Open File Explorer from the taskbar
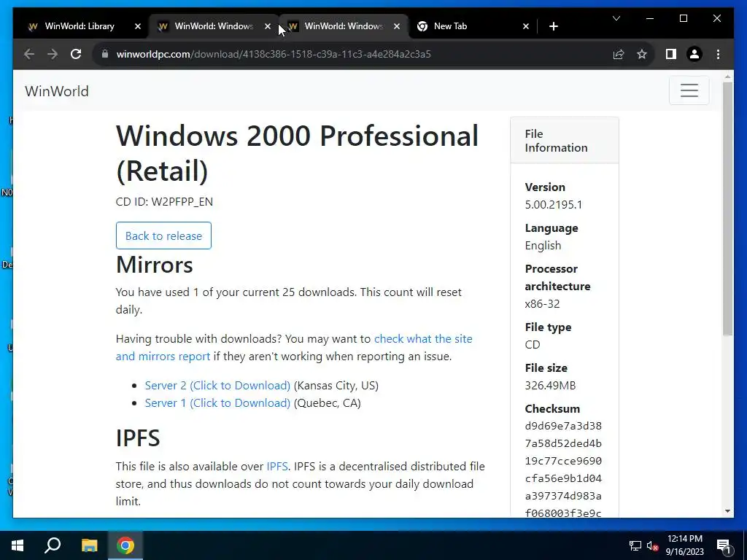The image size is (747, 560). coord(89,545)
